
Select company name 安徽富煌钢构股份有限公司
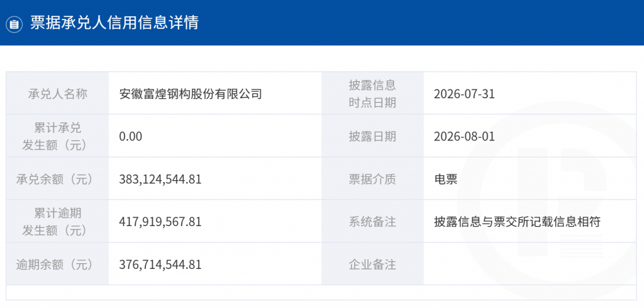pyautogui.click(x=190, y=94)
